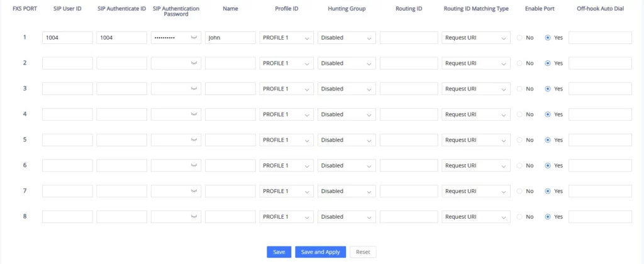Focus SIP Authenticate ID field for port 2
Viewport: 644px width, 264px height.
[121, 63]
